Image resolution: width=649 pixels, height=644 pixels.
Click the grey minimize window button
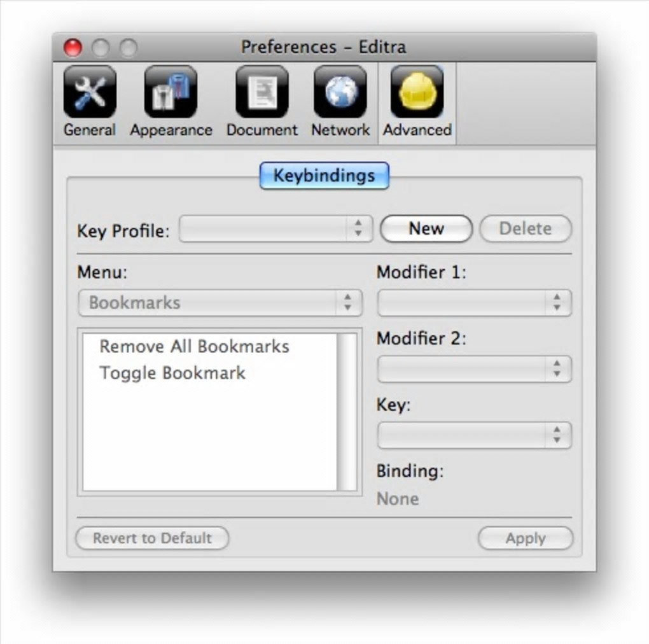[101, 48]
